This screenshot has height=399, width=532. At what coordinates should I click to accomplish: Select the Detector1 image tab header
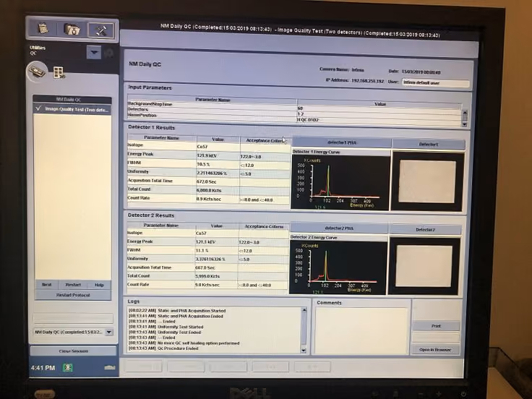429,144
